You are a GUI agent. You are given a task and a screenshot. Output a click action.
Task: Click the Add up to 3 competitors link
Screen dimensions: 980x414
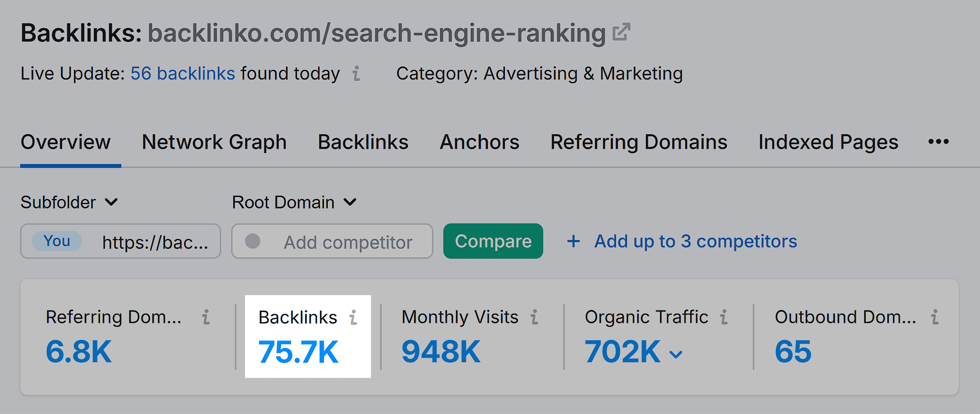(x=695, y=241)
